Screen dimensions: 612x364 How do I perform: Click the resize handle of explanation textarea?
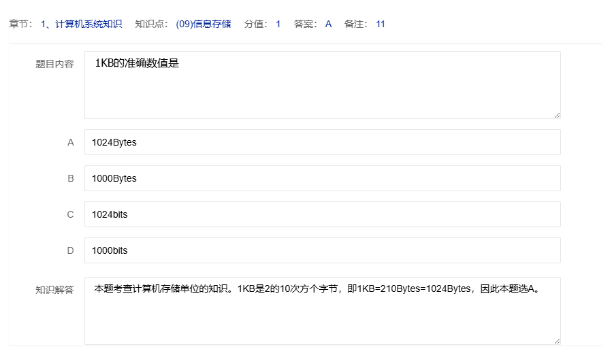pos(557,341)
